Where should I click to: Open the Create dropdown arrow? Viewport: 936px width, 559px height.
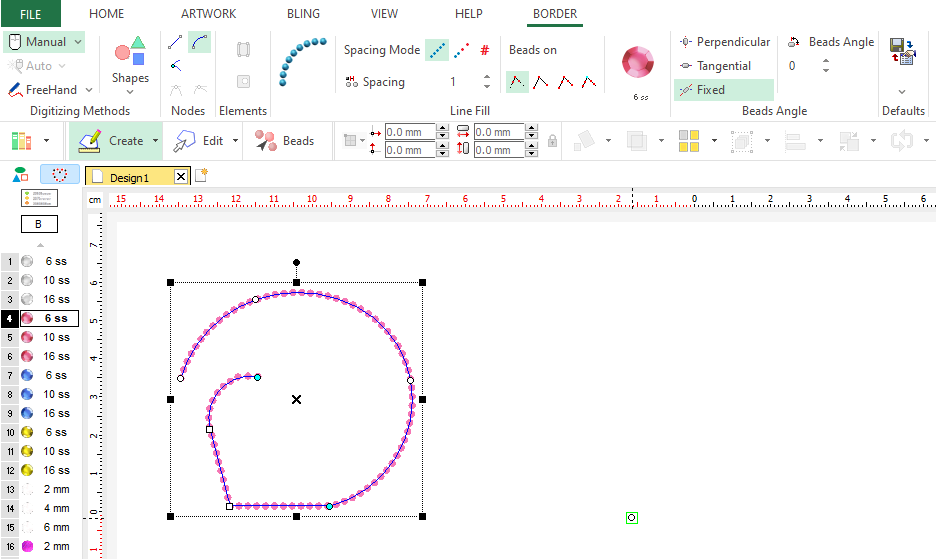pyautogui.click(x=155, y=141)
